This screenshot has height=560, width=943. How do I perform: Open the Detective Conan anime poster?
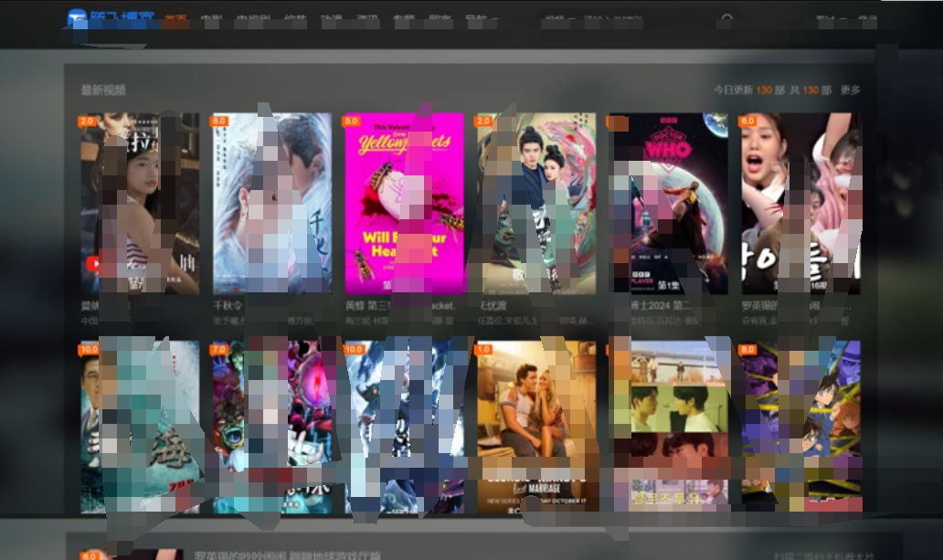800,427
